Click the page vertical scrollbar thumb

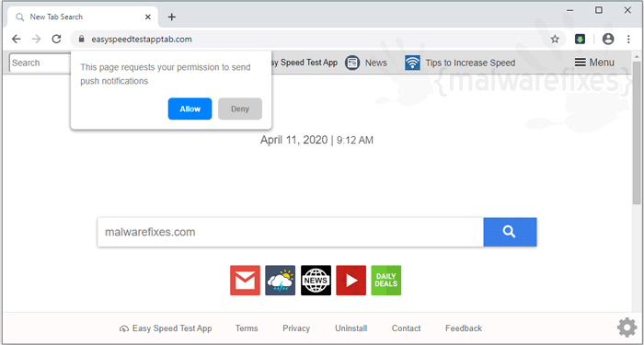click(x=637, y=132)
